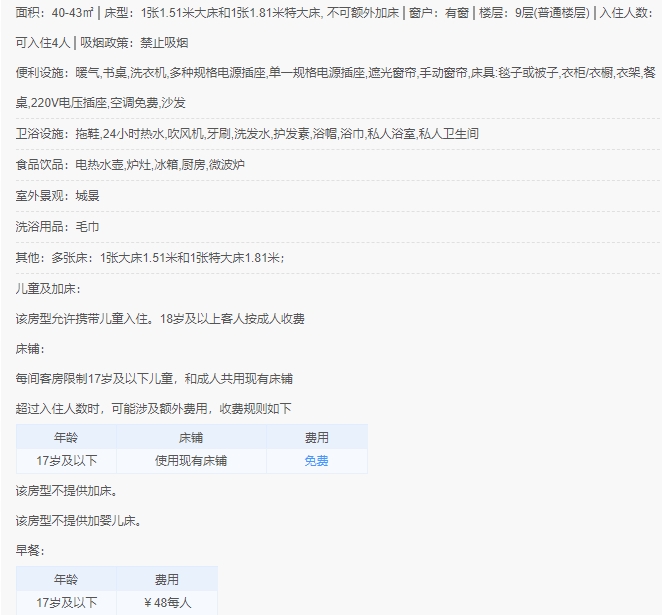The image size is (662, 615).
Task: Click the 床型 bed type description
Action: [252, 13]
